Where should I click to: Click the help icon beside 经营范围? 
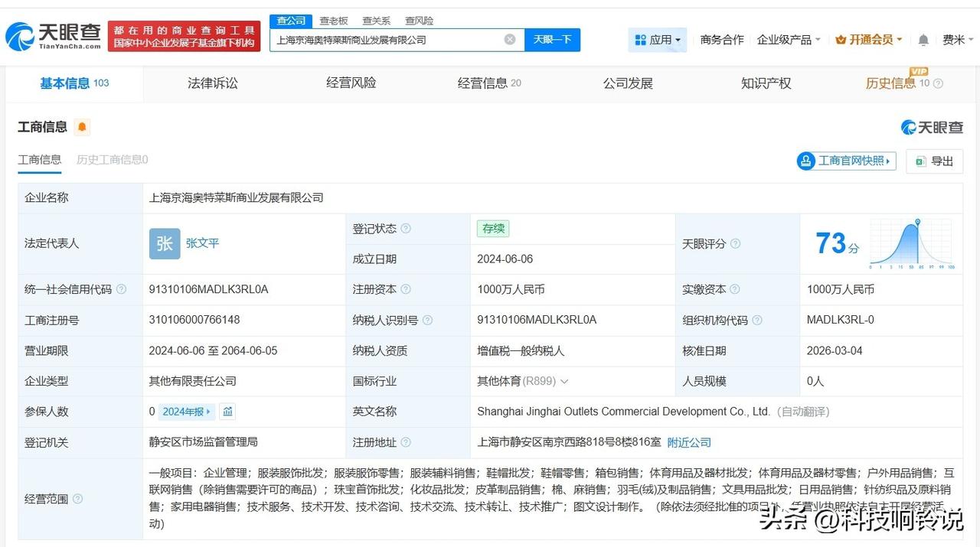pyautogui.click(x=77, y=500)
